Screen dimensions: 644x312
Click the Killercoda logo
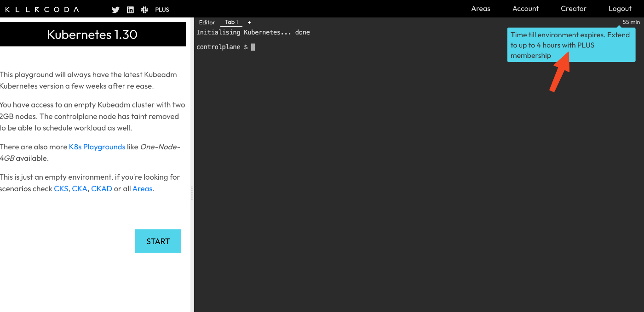42,9
